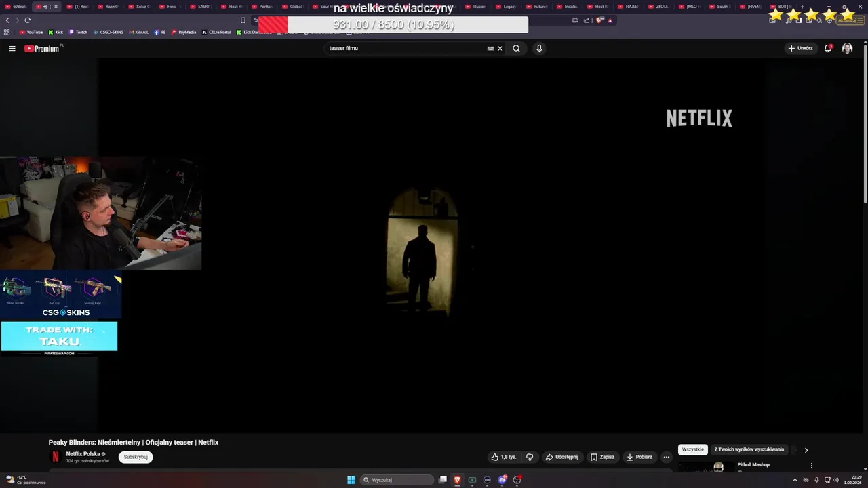
Task: Go to the YouTube Premium home logo
Action: 42,48
